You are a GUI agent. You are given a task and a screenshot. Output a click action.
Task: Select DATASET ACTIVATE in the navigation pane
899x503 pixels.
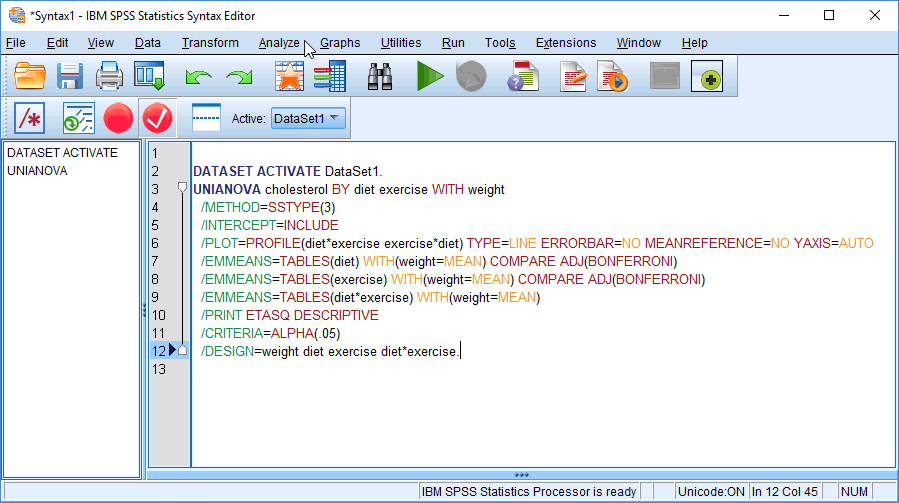click(62, 153)
